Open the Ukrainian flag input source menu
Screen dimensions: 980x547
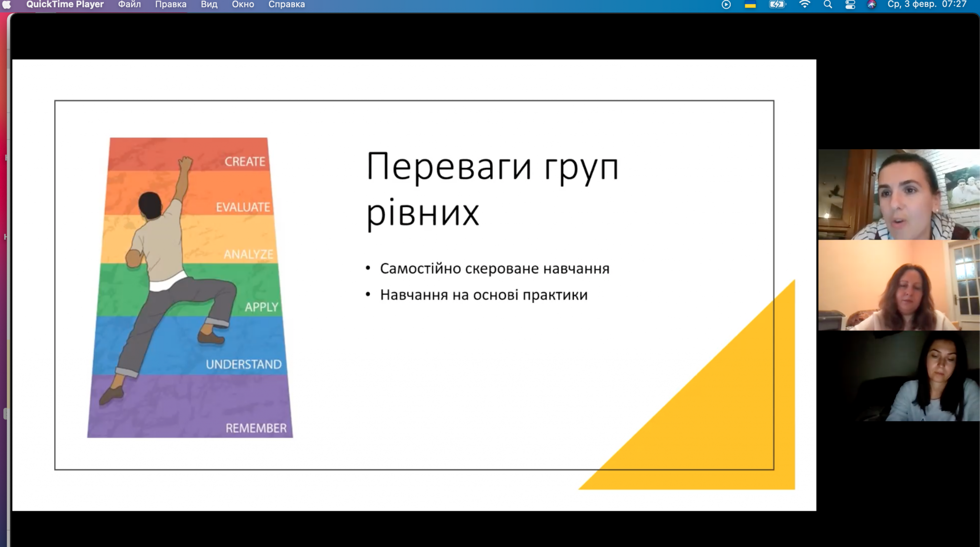click(750, 5)
